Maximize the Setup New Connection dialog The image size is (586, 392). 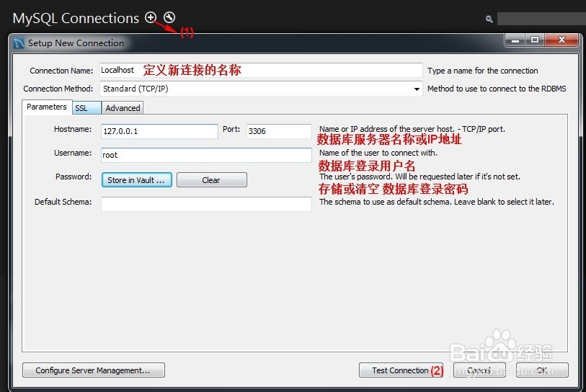click(x=535, y=40)
